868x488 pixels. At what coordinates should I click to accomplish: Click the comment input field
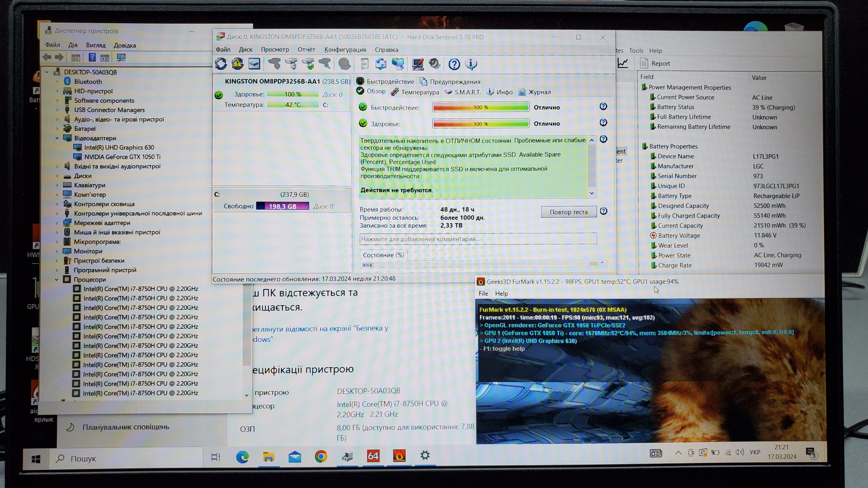coord(478,239)
